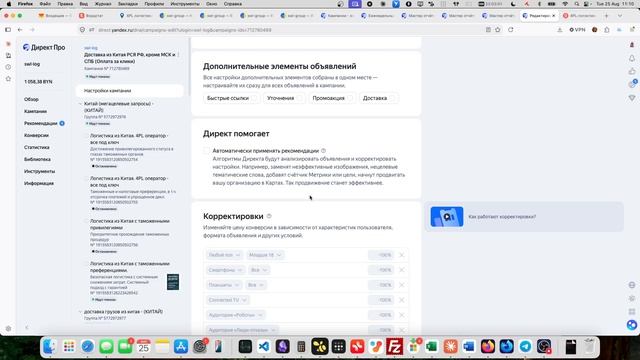Screen dimensions: 640x360
Task: Open Visual Studio Code from the Dock
Action: pyautogui.click(x=264, y=347)
